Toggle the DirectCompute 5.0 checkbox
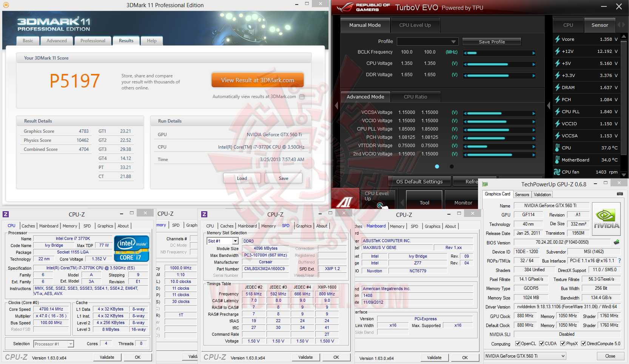 click(x=583, y=344)
